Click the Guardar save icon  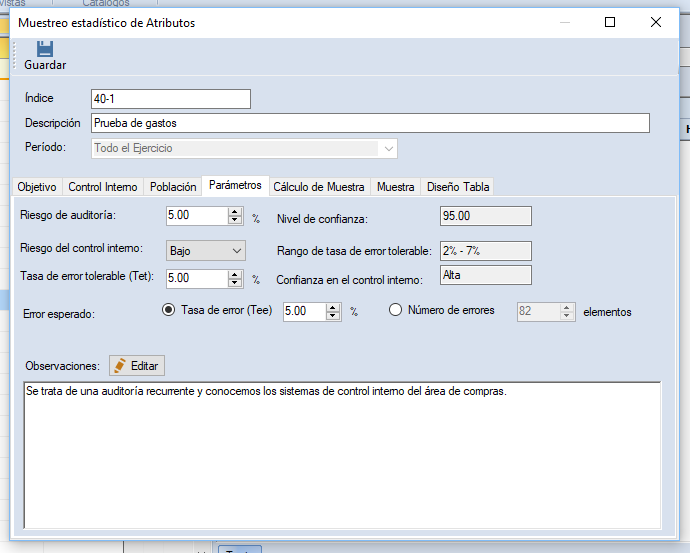(45, 49)
